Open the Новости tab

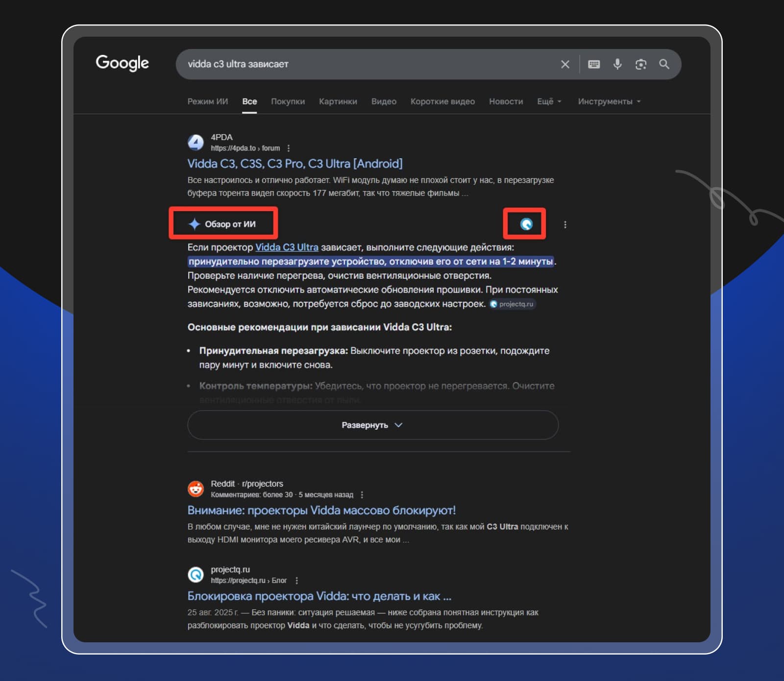click(x=506, y=101)
